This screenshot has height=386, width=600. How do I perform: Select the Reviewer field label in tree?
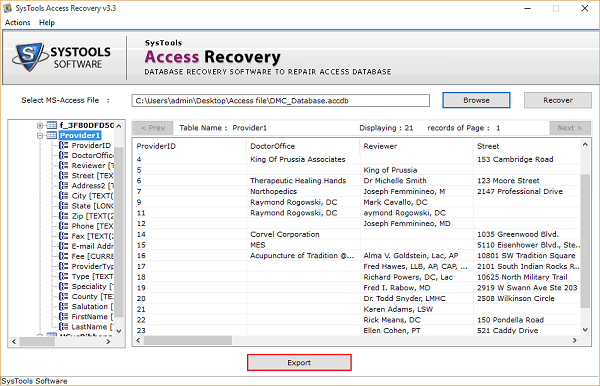(x=93, y=166)
